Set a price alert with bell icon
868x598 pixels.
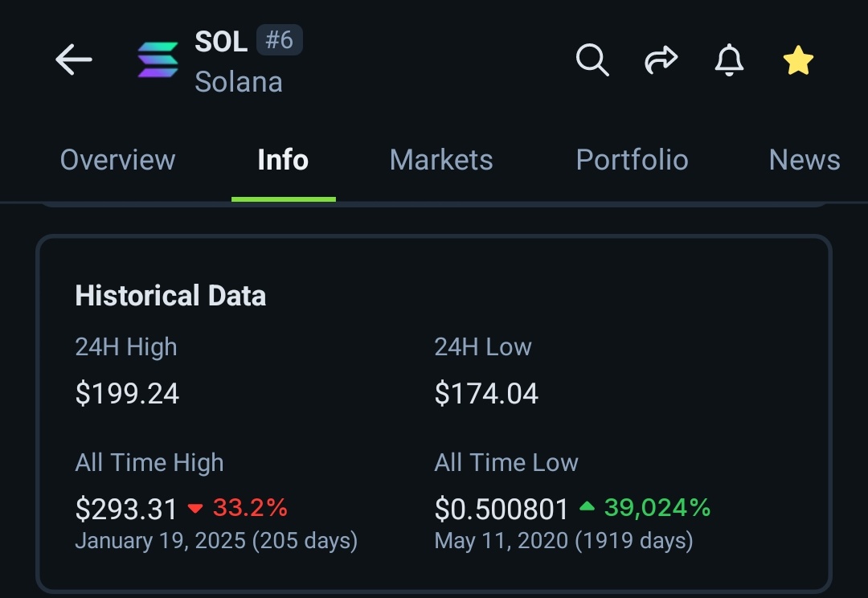pos(729,59)
